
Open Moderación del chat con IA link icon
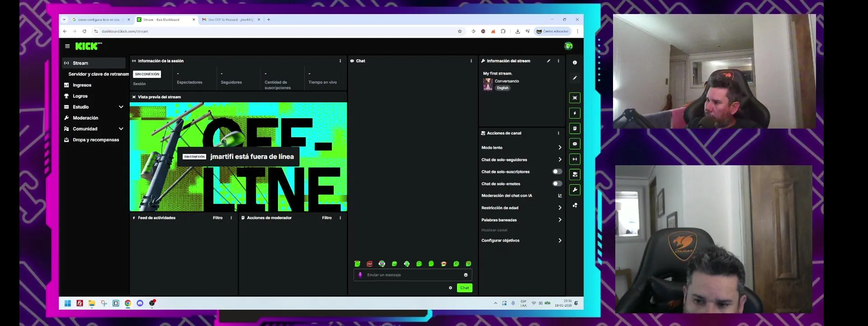pyautogui.click(x=560, y=196)
